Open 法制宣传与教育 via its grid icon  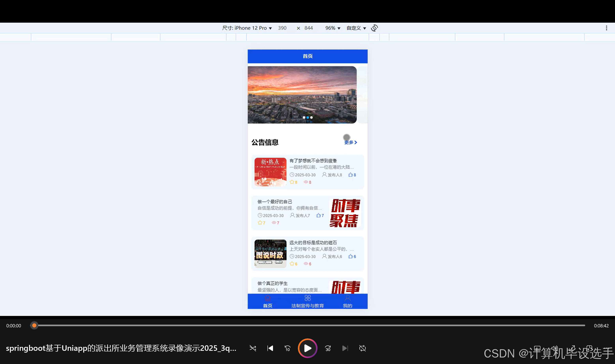click(x=307, y=298)
